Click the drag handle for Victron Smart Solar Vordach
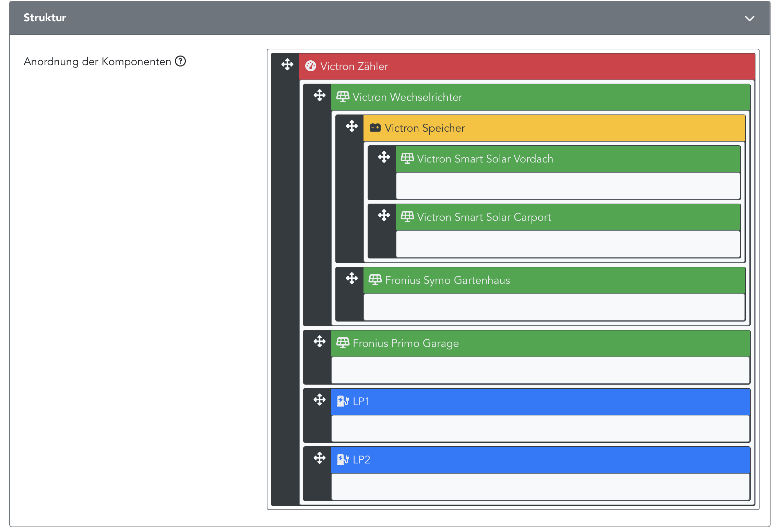 click(x=384, y=157)
